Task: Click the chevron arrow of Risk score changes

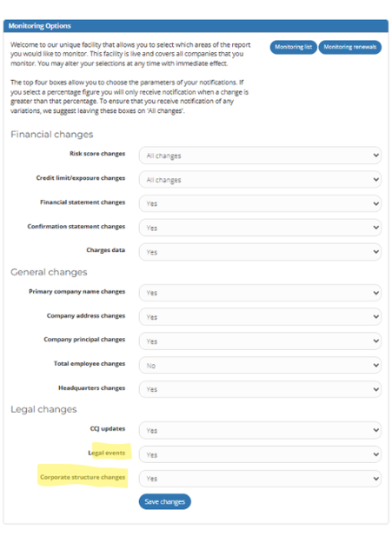Action: tap(375, 156)
